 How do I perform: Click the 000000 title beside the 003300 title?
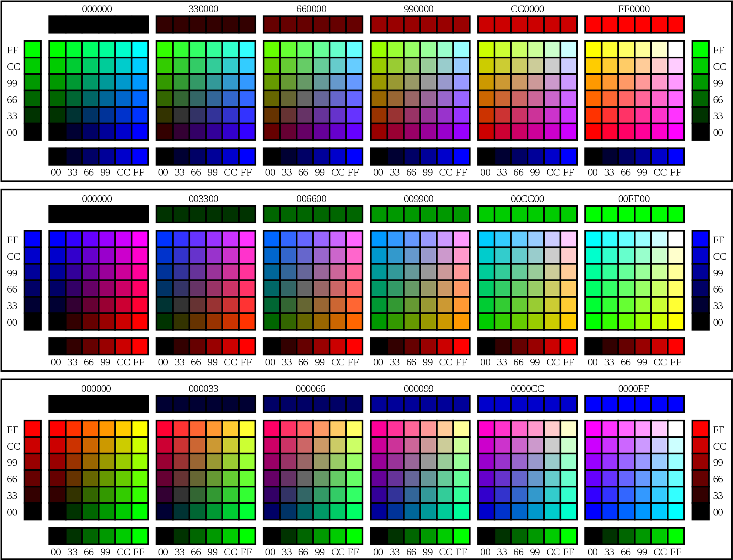[97, 199]
